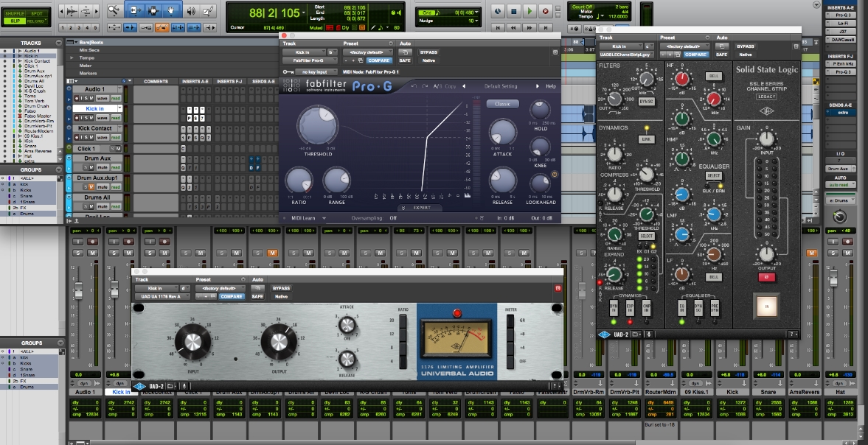Toggle the LINK button in SSL dynamics

coord(646,140)
